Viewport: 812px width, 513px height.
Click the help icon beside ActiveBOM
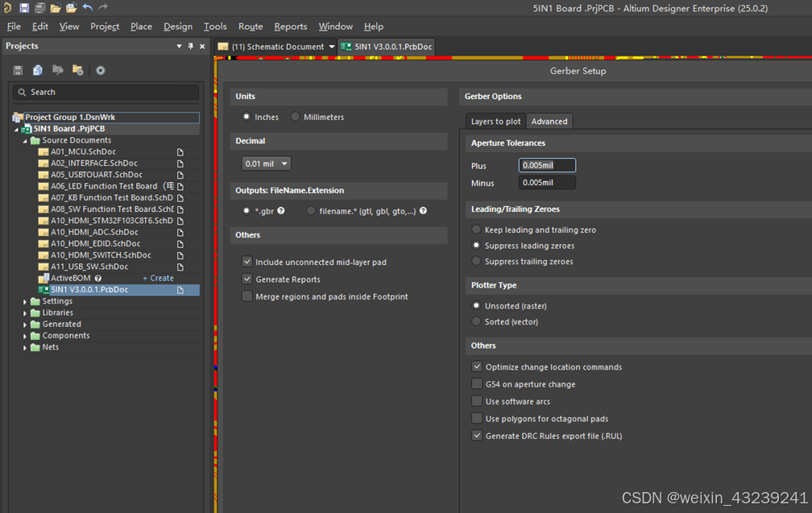[x=98, y=279]
